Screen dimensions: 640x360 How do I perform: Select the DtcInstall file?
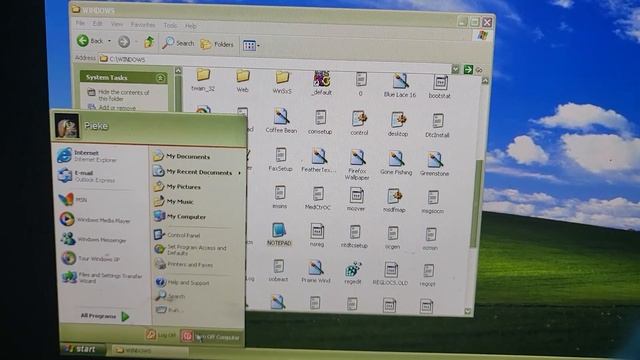(437, 125)
